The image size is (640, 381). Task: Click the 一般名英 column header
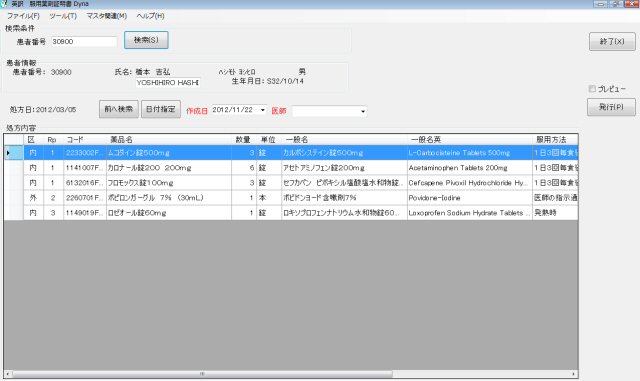tap(469, 140)
